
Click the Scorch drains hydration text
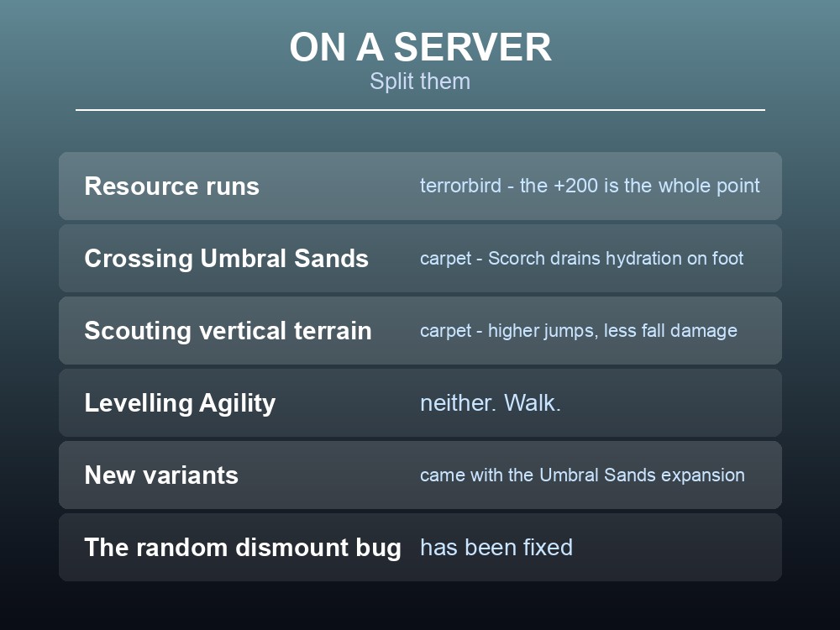tap(582, 258)
